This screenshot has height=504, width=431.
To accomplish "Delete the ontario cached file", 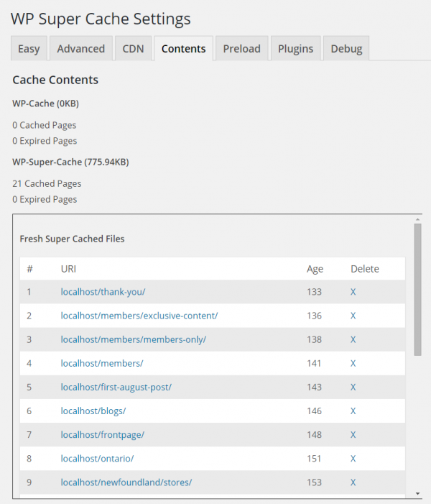I will [x=353, y=459].
